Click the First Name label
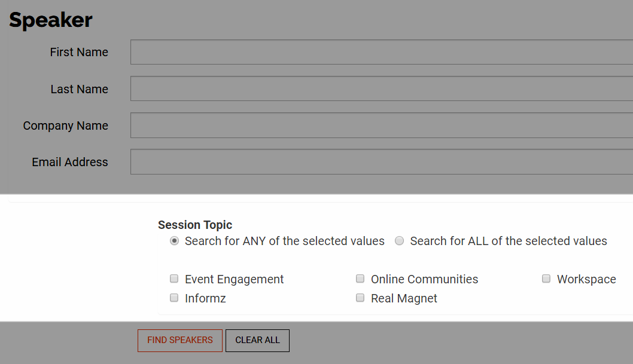Image resolution: width=633 pixels, height=364 pixels. click(x=79, y=53)
